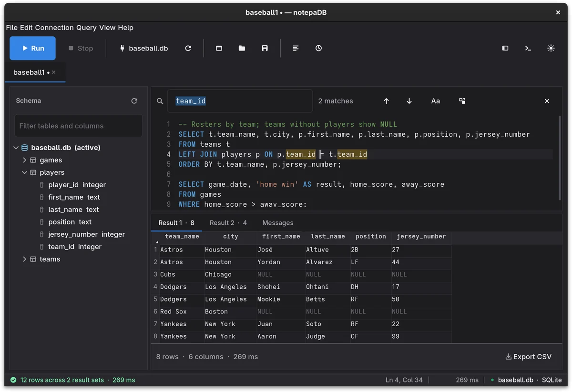The height and width of the screenshot is (392, 572).
Task: Open a file with the folder icon
Action: (x=242, y=48)
